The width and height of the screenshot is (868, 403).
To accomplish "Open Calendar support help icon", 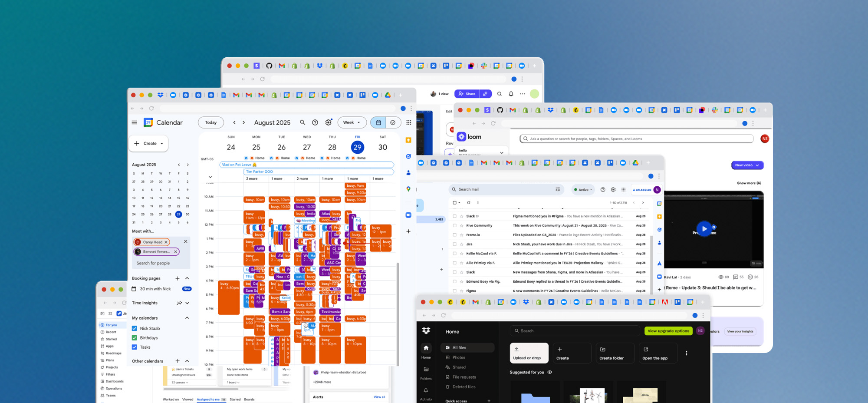I will click(315, 122).
